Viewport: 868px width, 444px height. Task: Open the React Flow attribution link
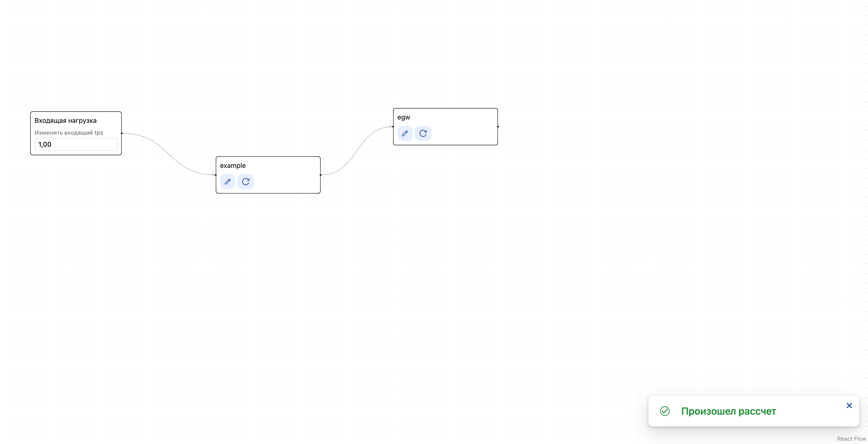coord(852,439)
